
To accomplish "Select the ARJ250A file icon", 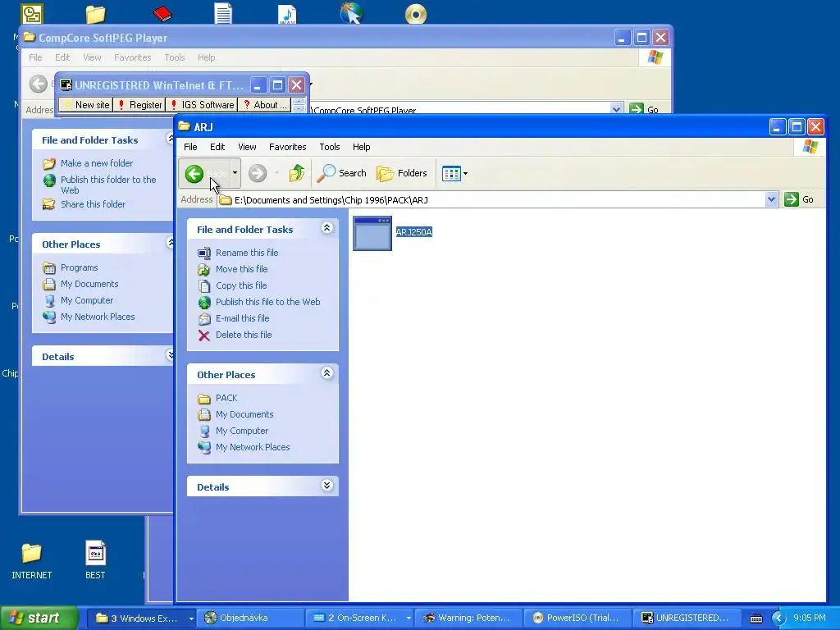I will click(x=372, y=233).
